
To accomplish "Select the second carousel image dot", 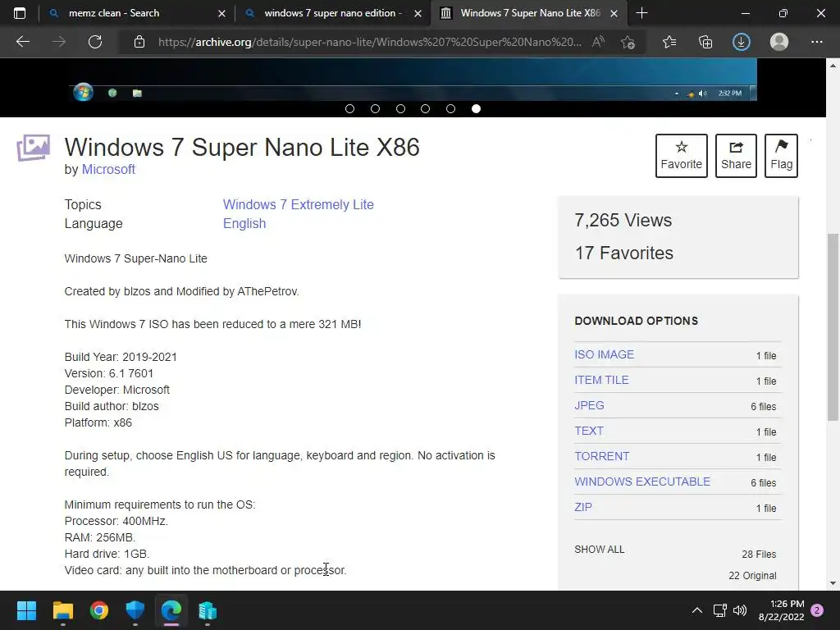I will [x=375, y=109].
